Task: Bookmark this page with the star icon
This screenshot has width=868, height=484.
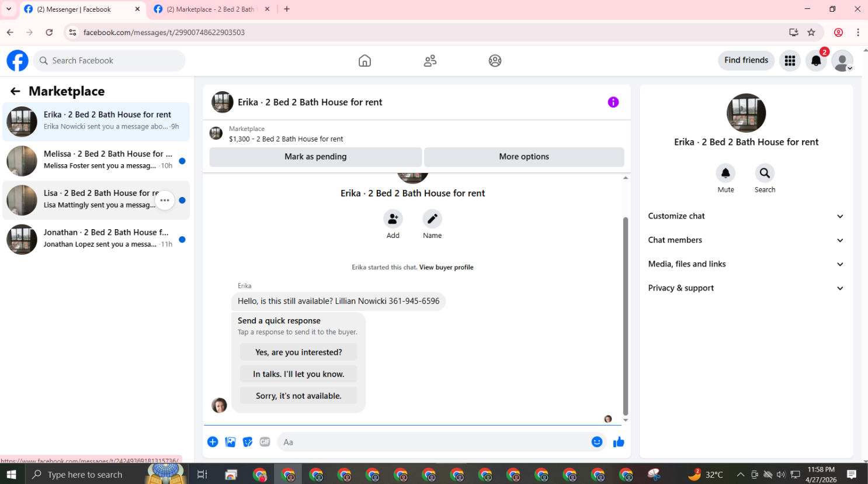Action: 811,32
